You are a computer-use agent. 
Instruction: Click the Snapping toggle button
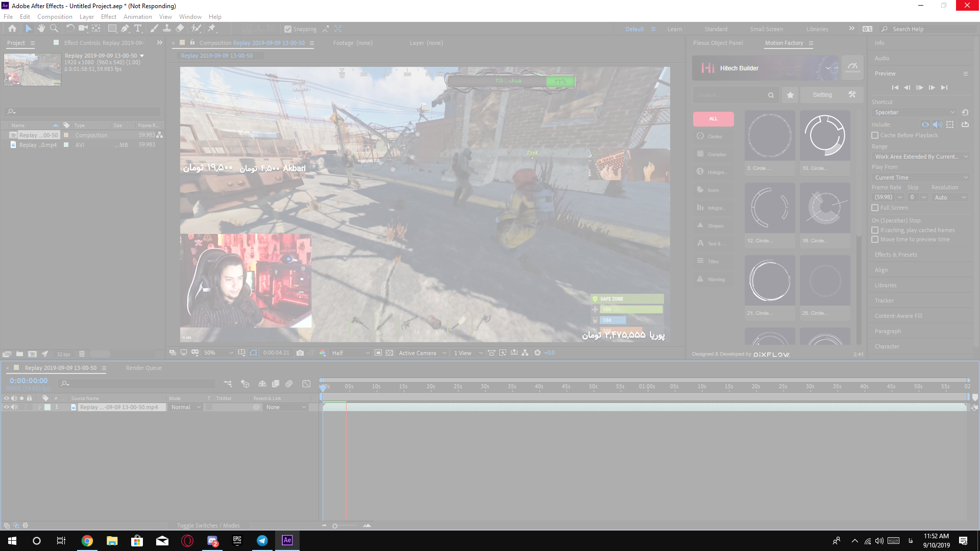(x=288, y=28)
